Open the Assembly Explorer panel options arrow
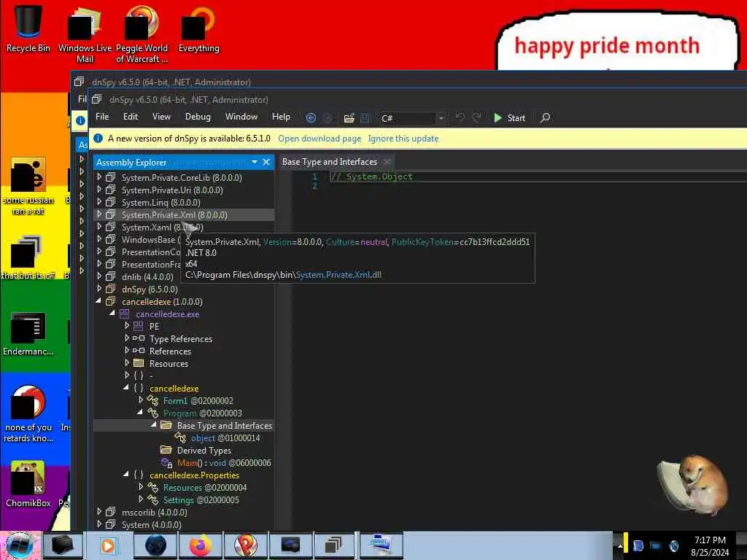This screenshot has height=560, width=747. pos(255,162)
